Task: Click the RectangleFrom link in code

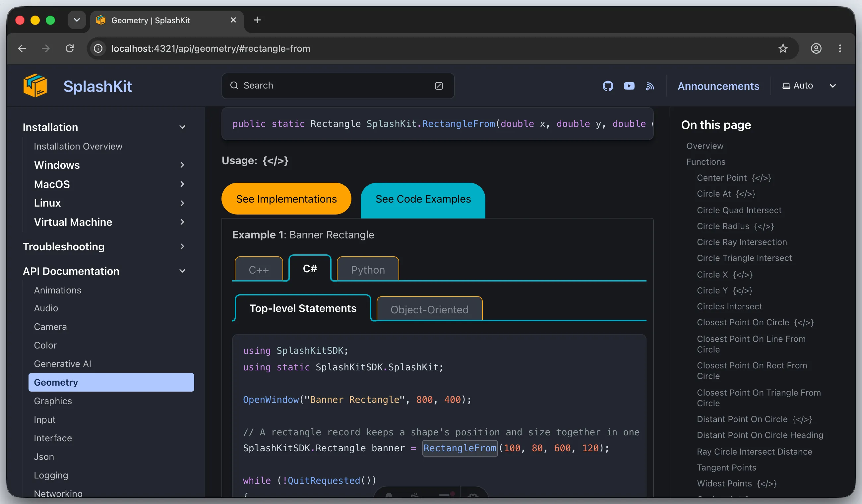Action: click(x=460, y=448)
